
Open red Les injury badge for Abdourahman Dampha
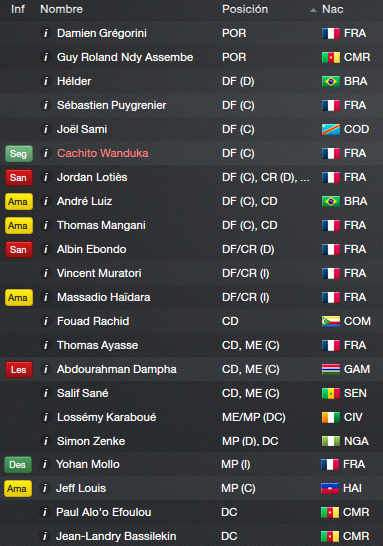click(x=19, y=369)
